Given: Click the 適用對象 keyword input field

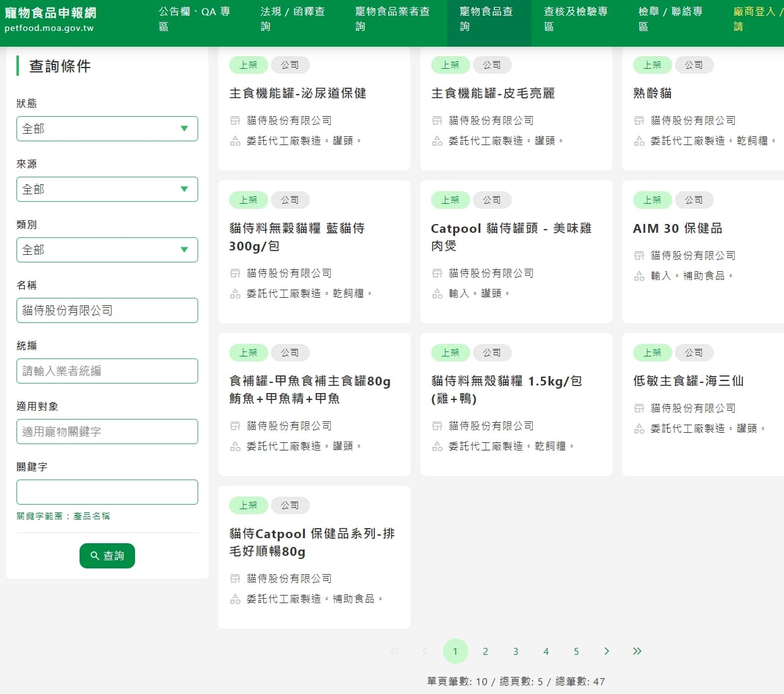Looking at the screenshot, I should point(107,432).
